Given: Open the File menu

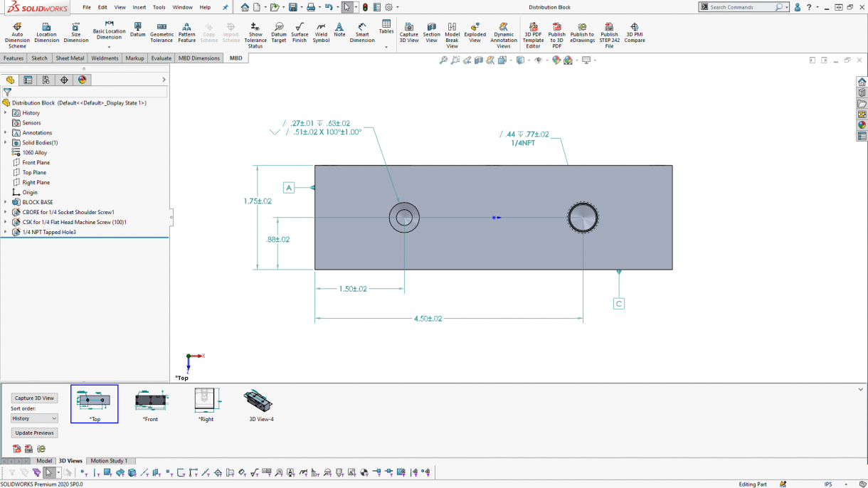Looking at the screenshot, I should click(x=87, y=7).
